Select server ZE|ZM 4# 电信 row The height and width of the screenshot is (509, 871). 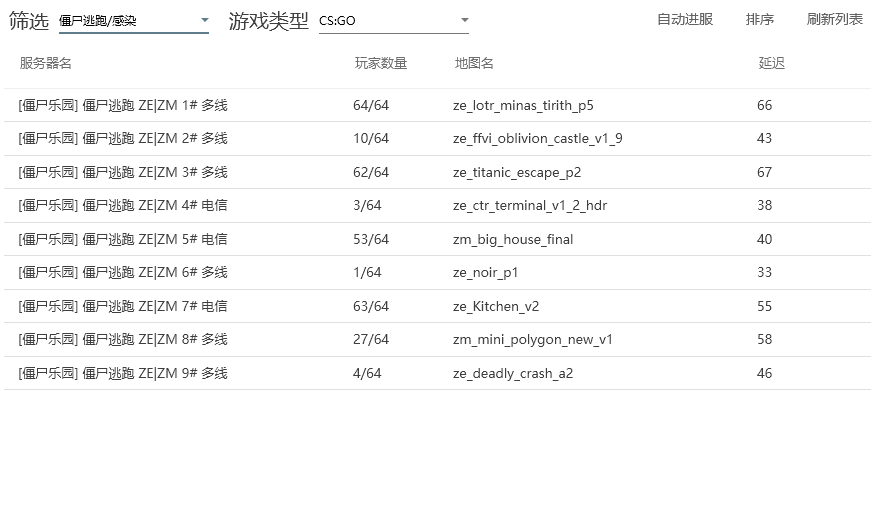click(x=123, y=205)
